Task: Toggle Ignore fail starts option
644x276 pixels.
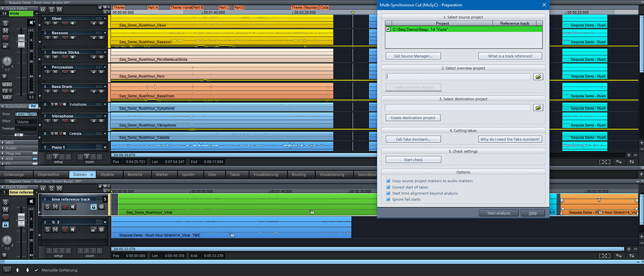Action: click(388, 200)
